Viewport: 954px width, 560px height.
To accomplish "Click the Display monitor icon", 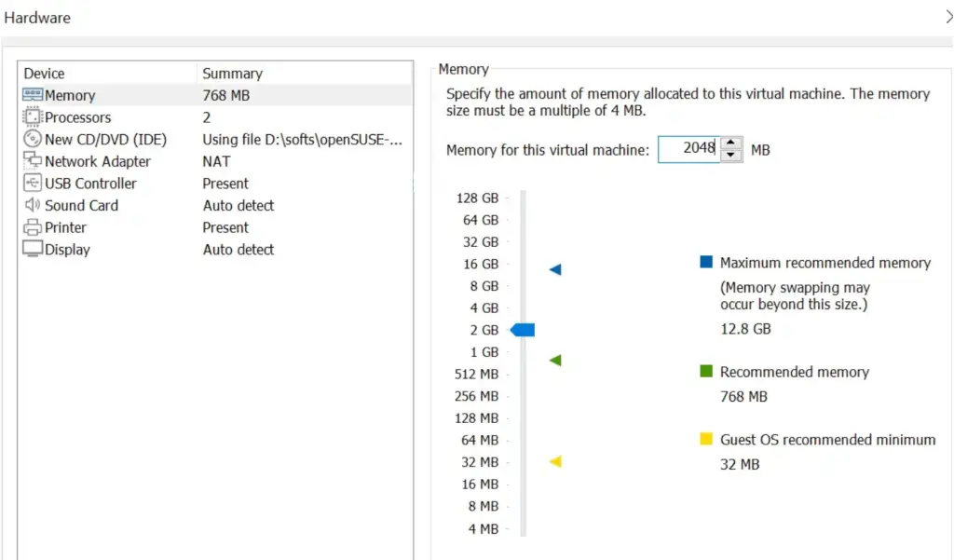I will [x=33, y=250].
